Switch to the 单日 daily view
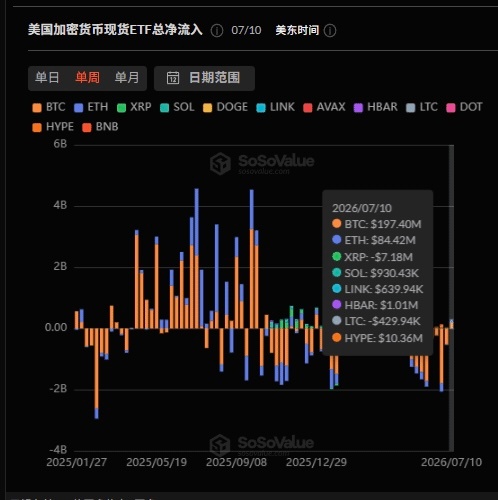The width and height of the screenshot is (498, 500). [x=47, y=78]
